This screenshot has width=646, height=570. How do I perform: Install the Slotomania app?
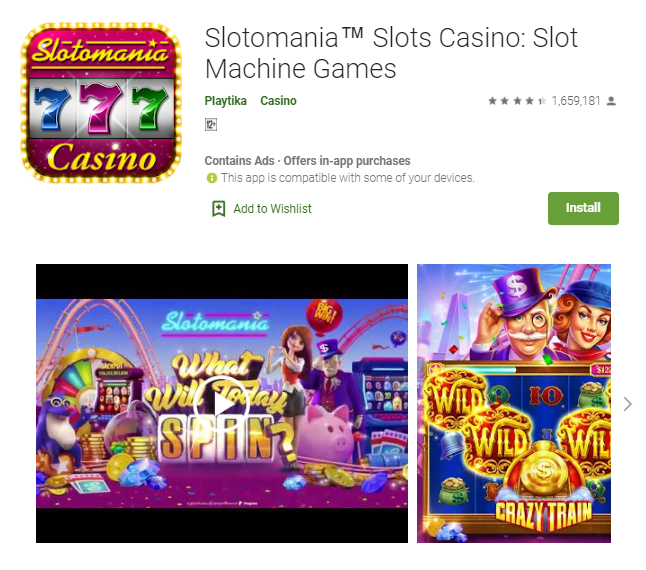[x=583, y=208]
